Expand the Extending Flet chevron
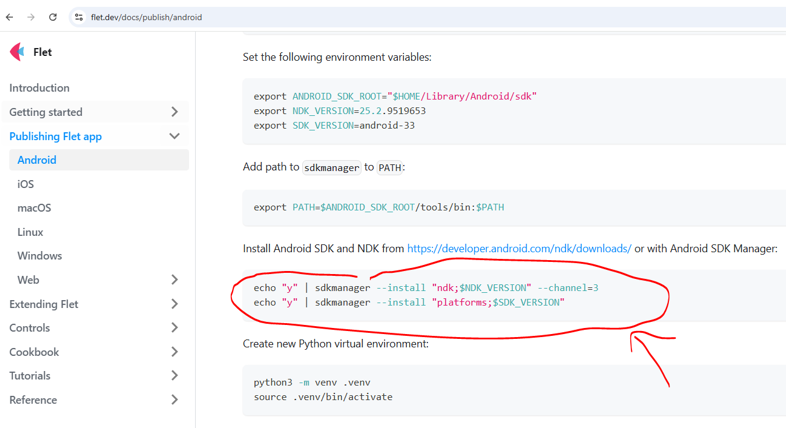The height and width of the screenshot is (428, 786). pos(174,304)
